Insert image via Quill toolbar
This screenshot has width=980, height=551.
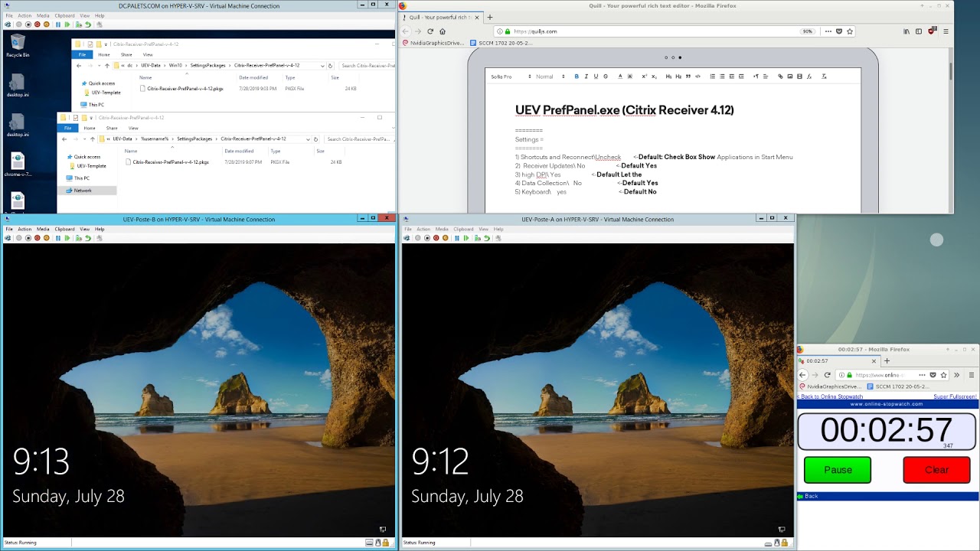click(x=789, y=77)
